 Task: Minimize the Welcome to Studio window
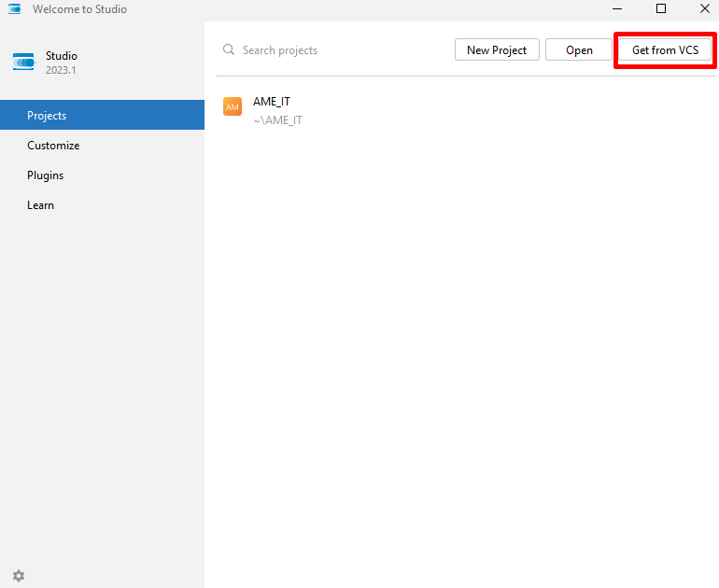(617, 9)
